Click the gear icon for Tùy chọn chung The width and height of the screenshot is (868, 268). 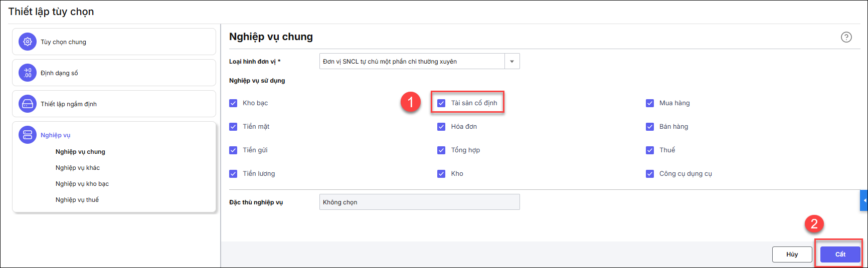click(28, 42)
